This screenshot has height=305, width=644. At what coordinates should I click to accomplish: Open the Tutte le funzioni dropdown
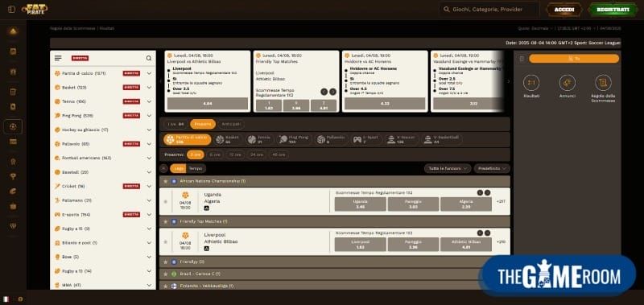(448, 168)
